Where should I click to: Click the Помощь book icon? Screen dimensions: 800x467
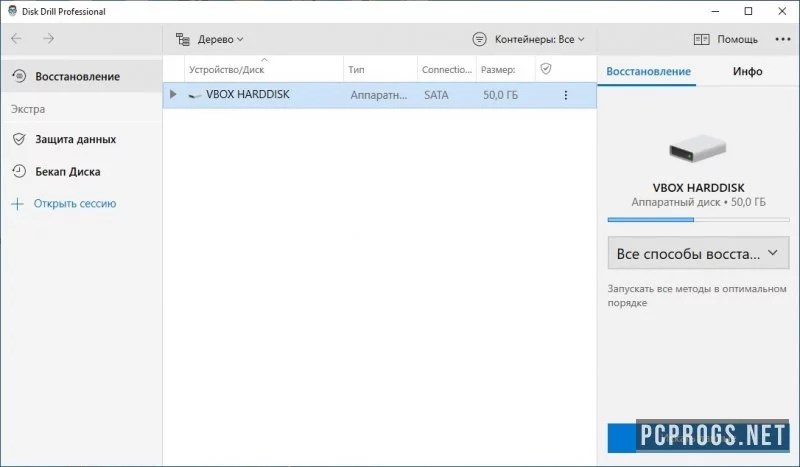(x=702, y=39)
